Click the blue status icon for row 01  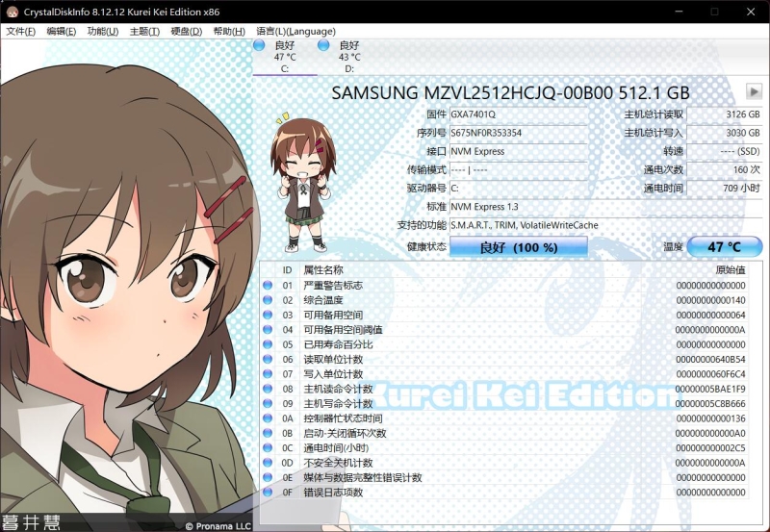pyautogui.click(x=268, y=285)
